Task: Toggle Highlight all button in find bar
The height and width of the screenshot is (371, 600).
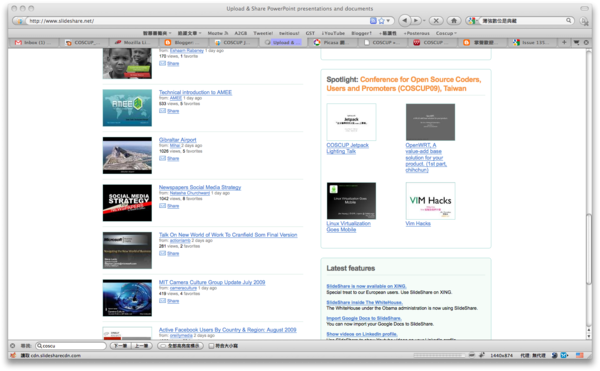Action: coord(180,346)
